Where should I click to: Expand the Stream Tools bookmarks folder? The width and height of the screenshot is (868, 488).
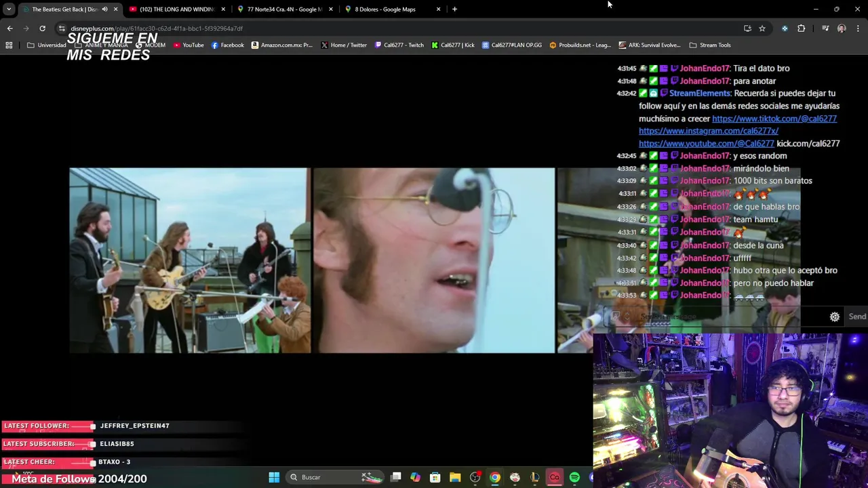tap(710, 45)
